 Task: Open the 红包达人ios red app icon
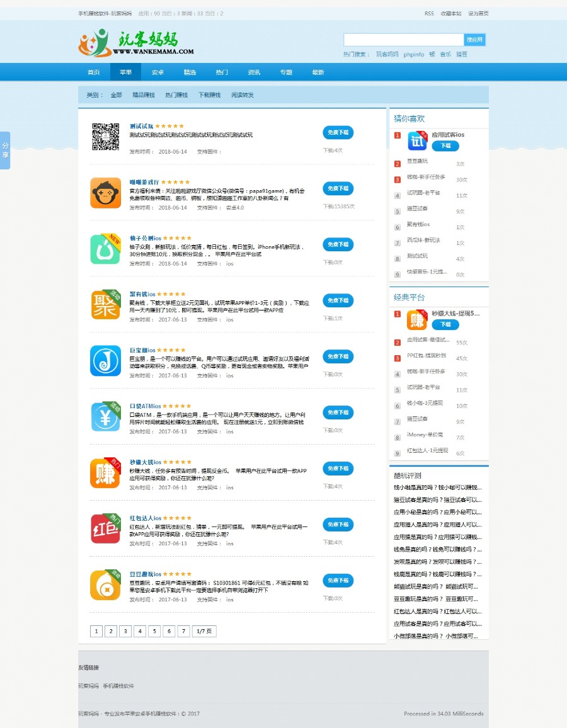click(105, 528)
